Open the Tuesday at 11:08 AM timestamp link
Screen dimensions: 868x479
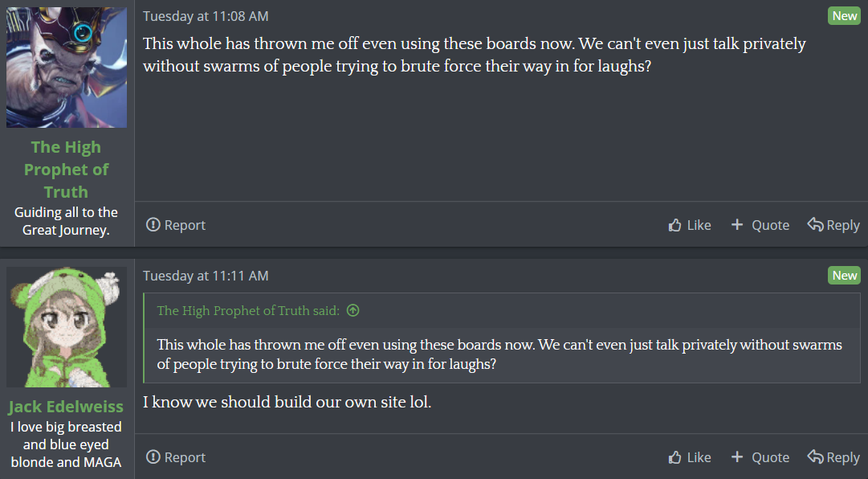point(206,16)
